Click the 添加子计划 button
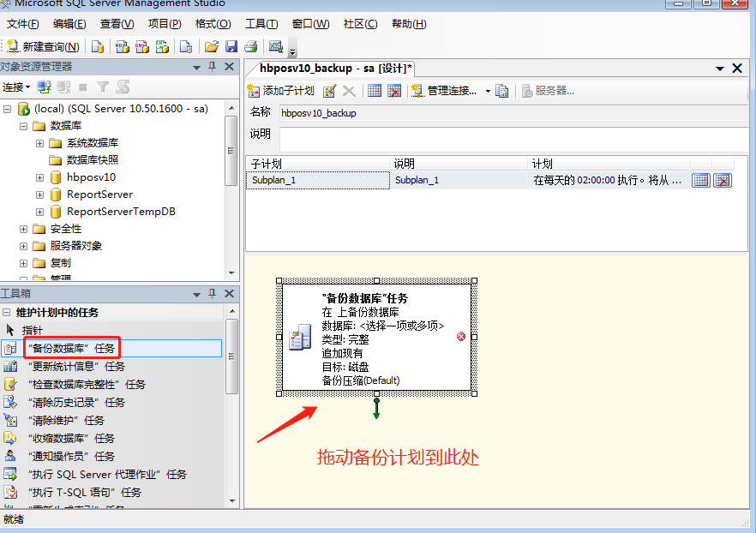The image size is (756, 533). (x=280, y=91)
